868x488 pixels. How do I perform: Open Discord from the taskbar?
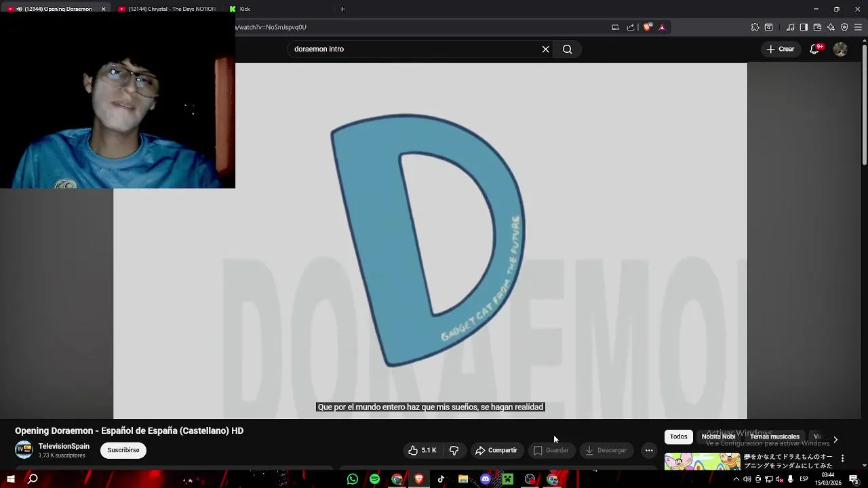[486, 479]
